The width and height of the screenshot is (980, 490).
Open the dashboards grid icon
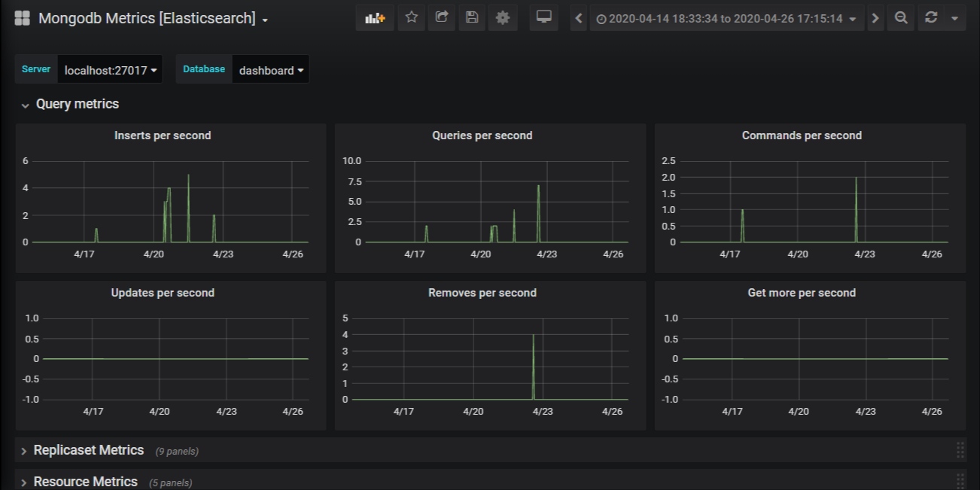point(22,18)
